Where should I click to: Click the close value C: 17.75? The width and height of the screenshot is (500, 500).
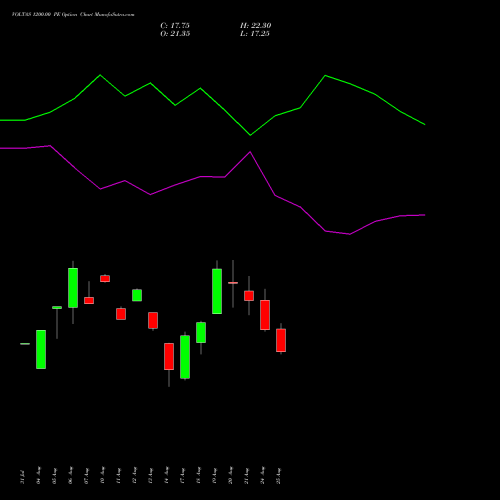point(175,26)
